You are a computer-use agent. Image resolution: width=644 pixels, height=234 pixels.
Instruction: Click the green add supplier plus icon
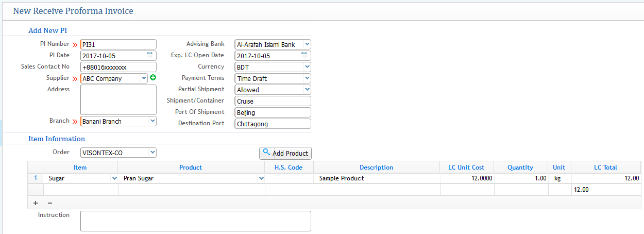(x=153, y=78)
